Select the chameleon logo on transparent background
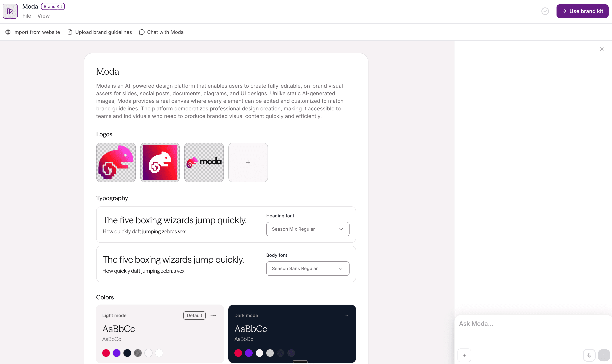Screen dimensions: 612x364 [116, 162]
